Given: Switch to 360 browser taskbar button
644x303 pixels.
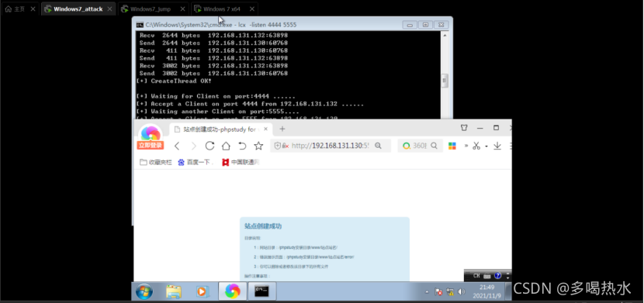Looking at the screenshot, I should click(233, 291).
